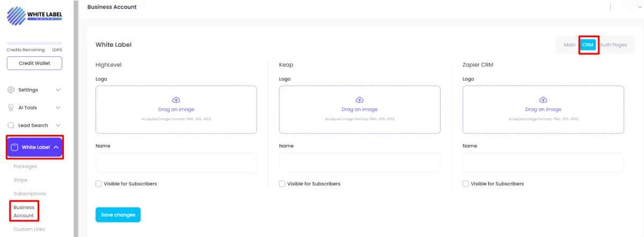Enable Visible for Subscribers under Keap

282,184
